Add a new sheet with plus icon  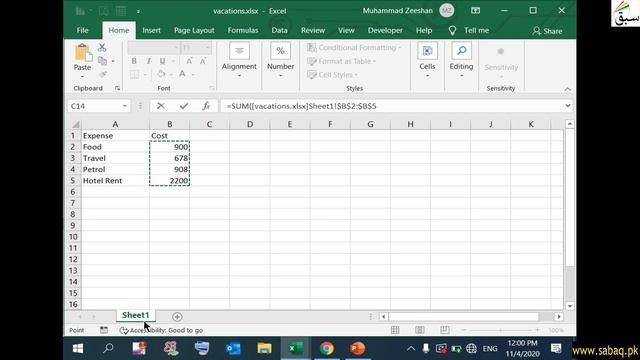pos(177,317)
